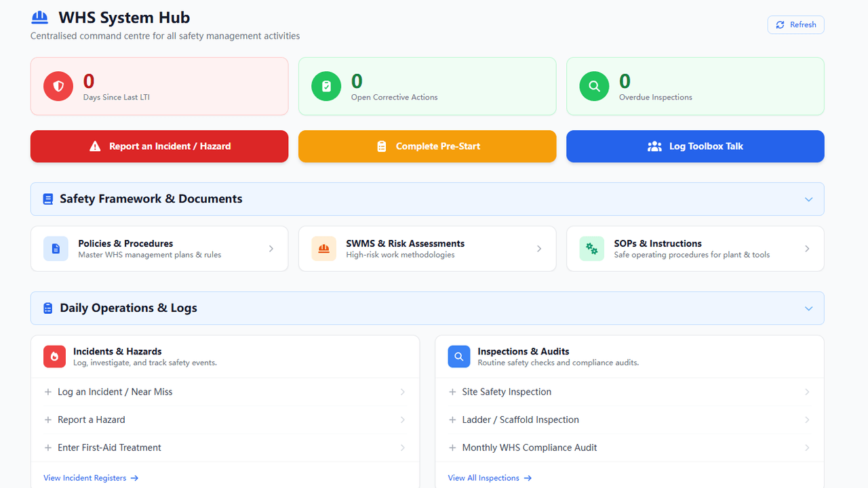
Task: Click the plus icon next to Report a Hazard
Action: coord(48,420)
